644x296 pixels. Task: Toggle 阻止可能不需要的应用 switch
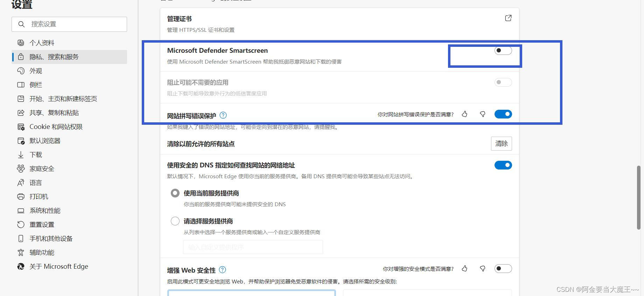click(x=503, y=82)
